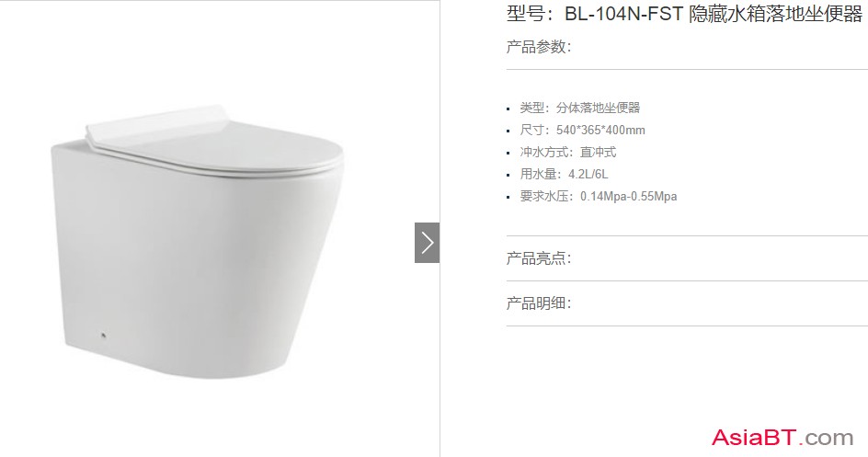Click the 型号 label in the heading

[x=525, y=14]
